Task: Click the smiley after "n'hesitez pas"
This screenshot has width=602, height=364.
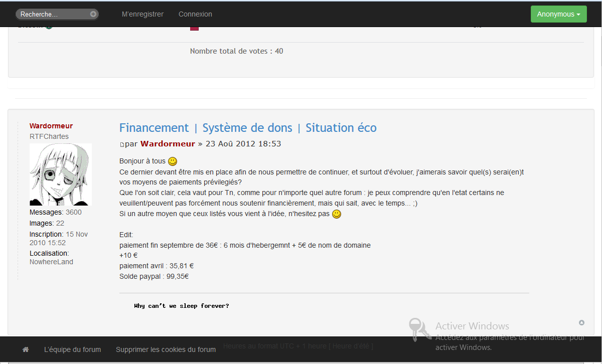Action: (337, 214)
